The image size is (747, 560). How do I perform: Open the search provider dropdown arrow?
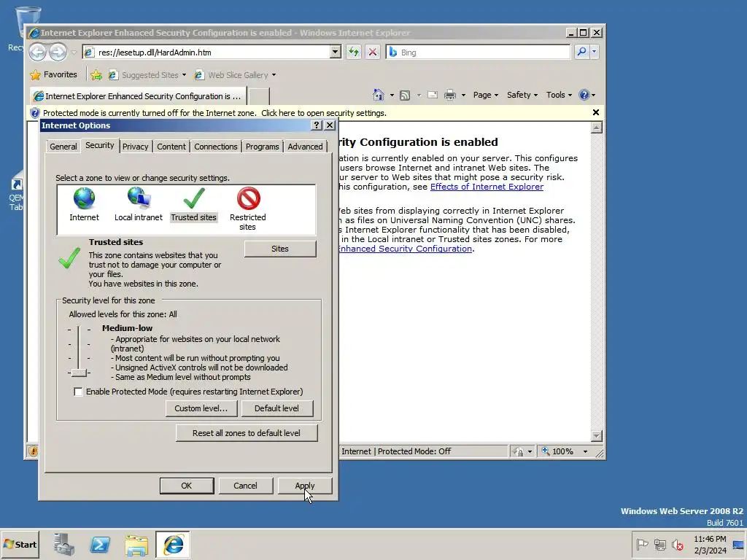[594, 52]
